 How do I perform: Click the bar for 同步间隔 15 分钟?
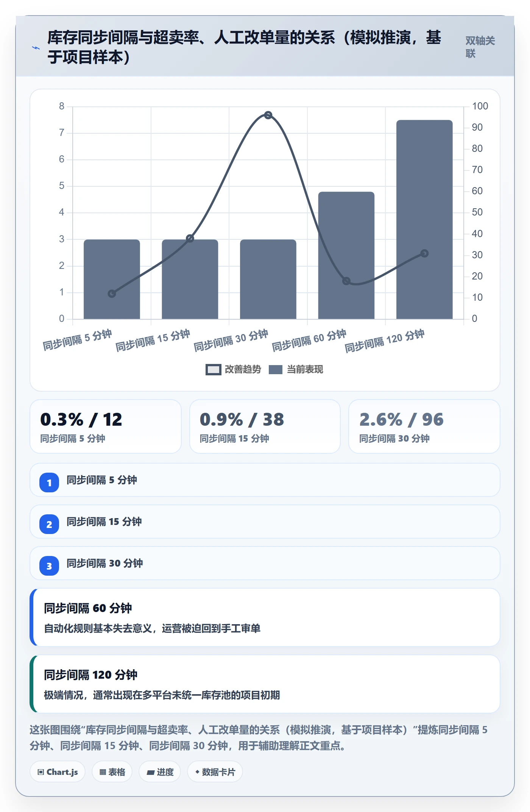(x=190, y=279)
